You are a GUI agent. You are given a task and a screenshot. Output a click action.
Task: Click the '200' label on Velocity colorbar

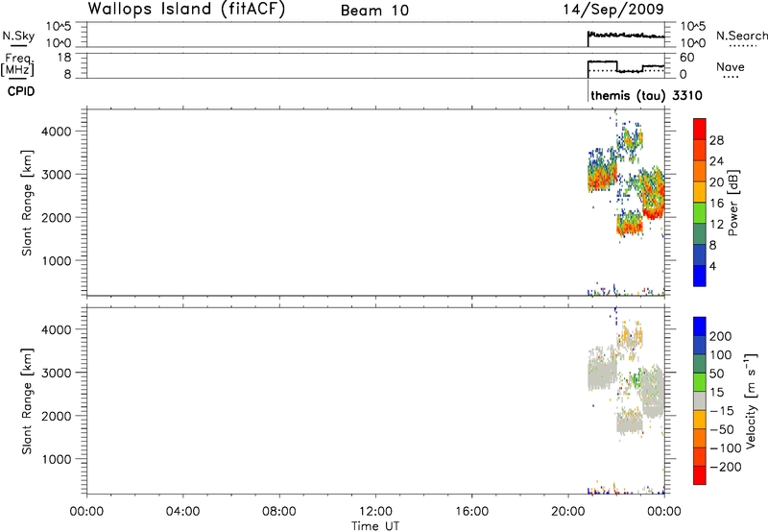(x=721, y=336)
